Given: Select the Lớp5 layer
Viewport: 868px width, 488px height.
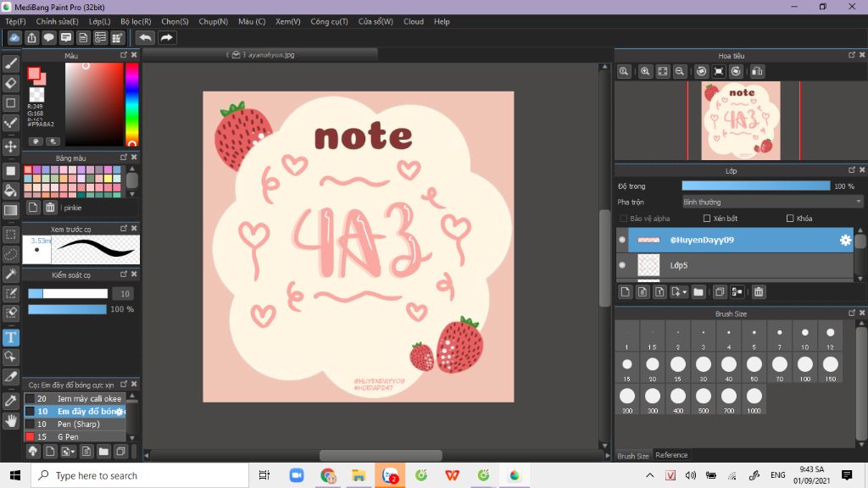Looking at the screenshot, I should [735, 265].
